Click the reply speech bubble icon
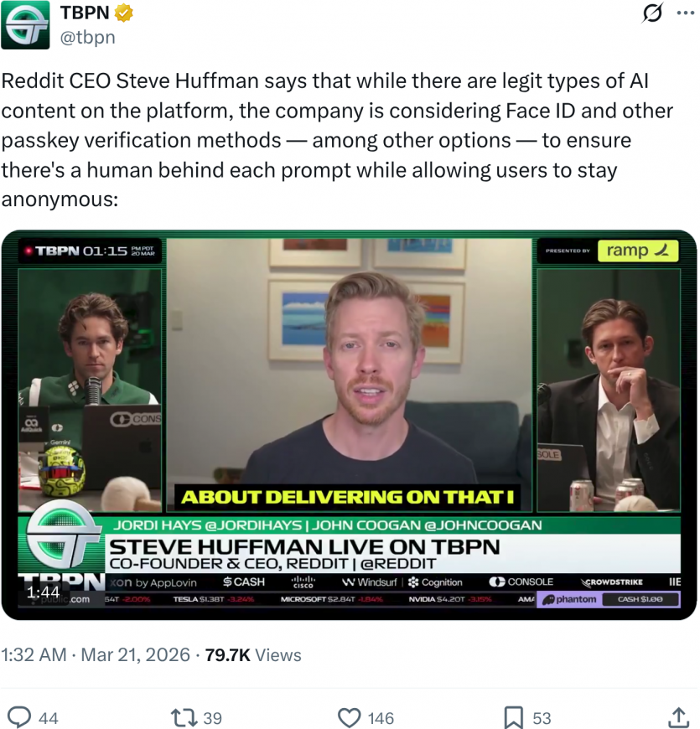 [20, 717]
